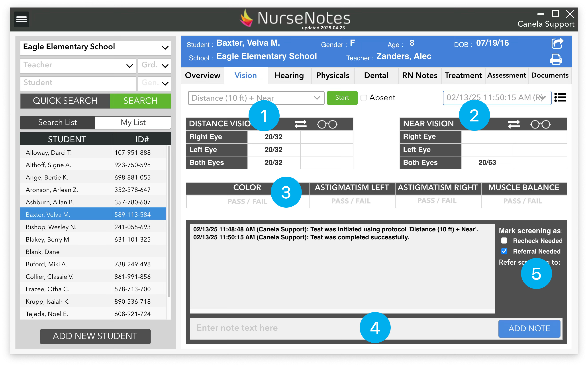The width and height of the screenshot is (588, 365).
Task: Toggle Distance Vision glasses icon
Action: point(327,124)
